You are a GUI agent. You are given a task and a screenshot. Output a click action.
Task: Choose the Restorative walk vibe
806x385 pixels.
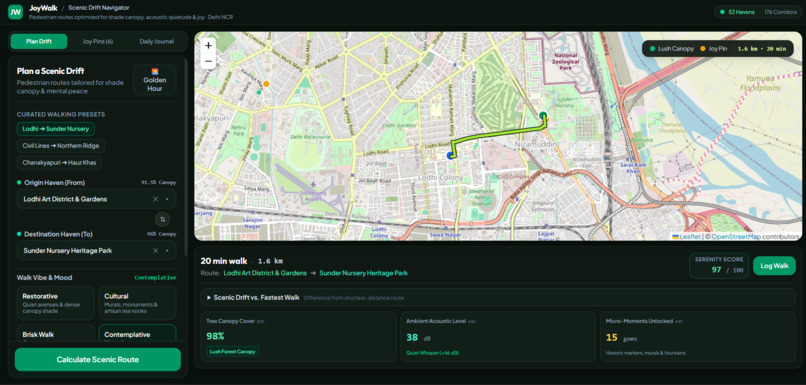(x=56, y=303)
